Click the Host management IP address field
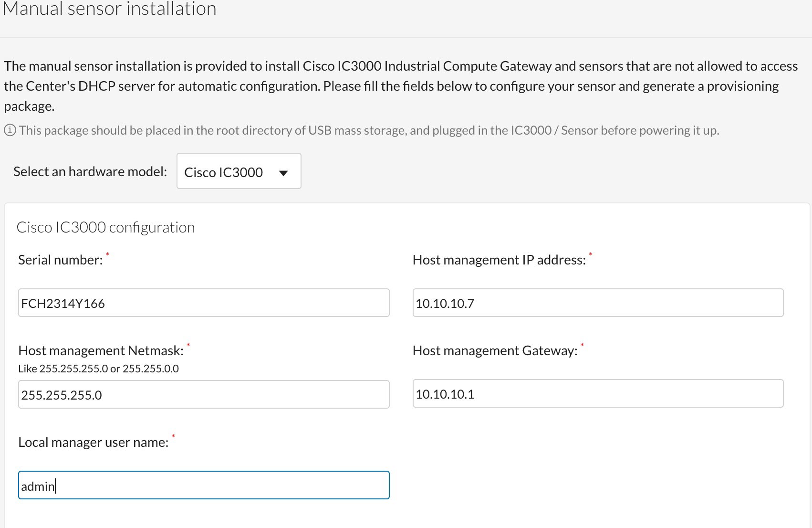Image resolution: width=812 pixels, height=528 pixels. [598, 303]
